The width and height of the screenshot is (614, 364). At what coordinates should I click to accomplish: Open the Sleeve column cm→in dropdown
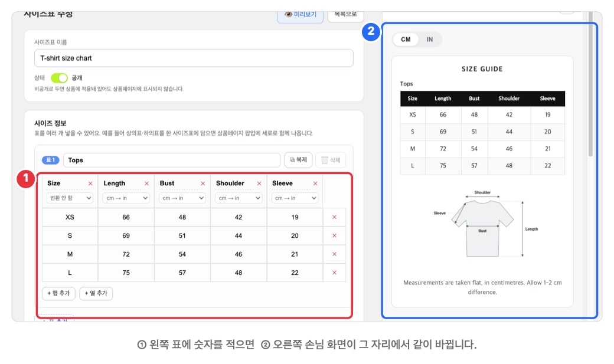coord(295,198)
